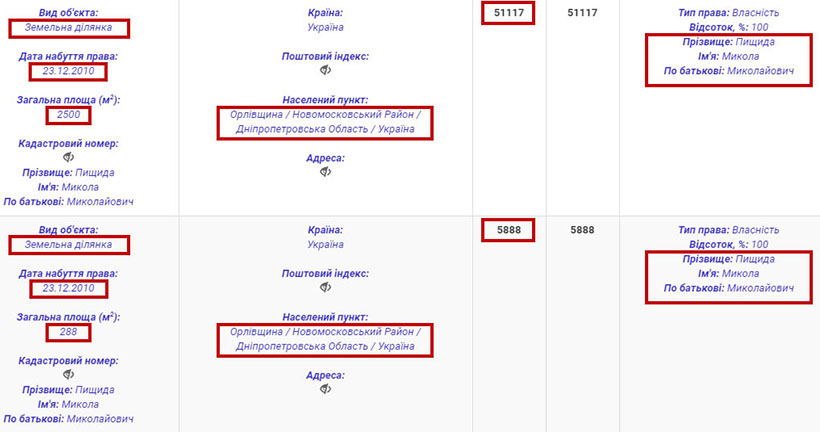Click hidden-eye icon under bottom row's Адреса

click(326, 389)
